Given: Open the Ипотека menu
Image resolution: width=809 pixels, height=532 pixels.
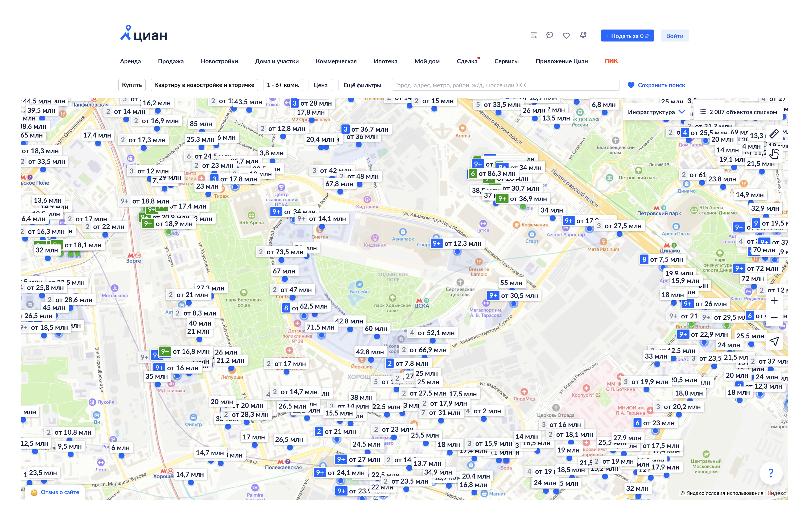Looking at the screenshot, I should [385, 61].
